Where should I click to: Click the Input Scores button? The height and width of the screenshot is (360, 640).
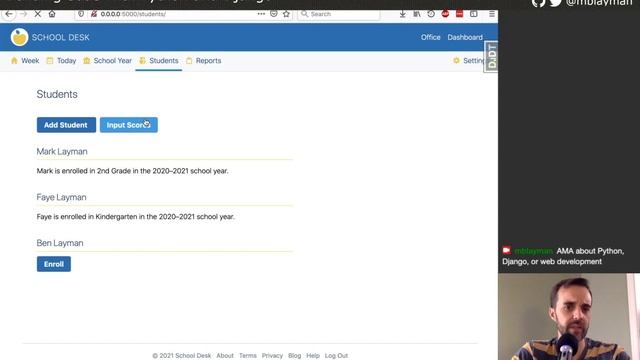(129, 125)
